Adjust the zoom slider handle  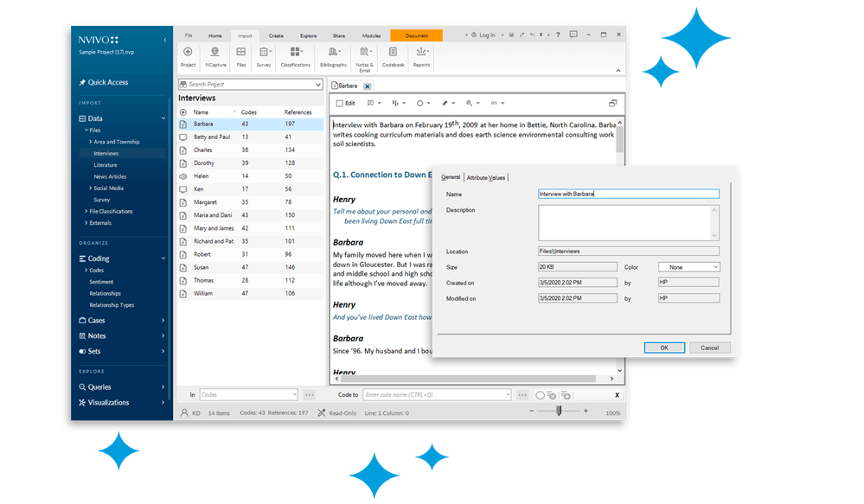(559, 411)
